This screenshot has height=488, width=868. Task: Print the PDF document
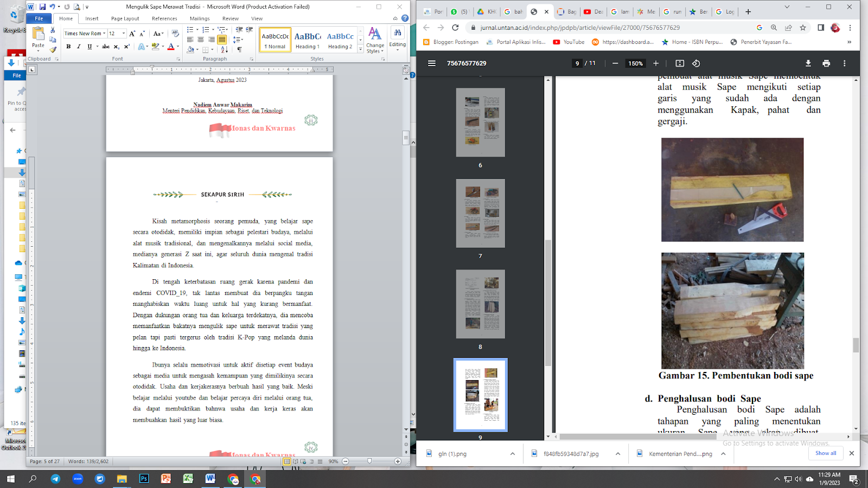(x=826, y=63)
